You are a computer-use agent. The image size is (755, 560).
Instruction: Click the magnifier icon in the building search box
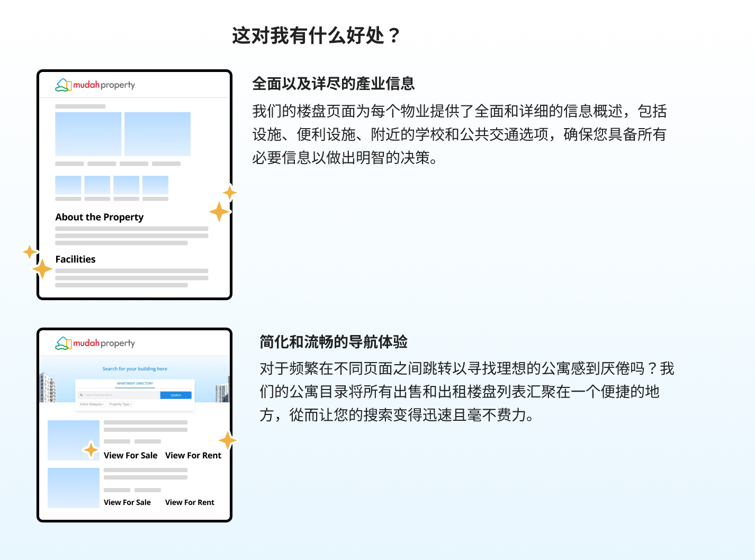(81, 395)
